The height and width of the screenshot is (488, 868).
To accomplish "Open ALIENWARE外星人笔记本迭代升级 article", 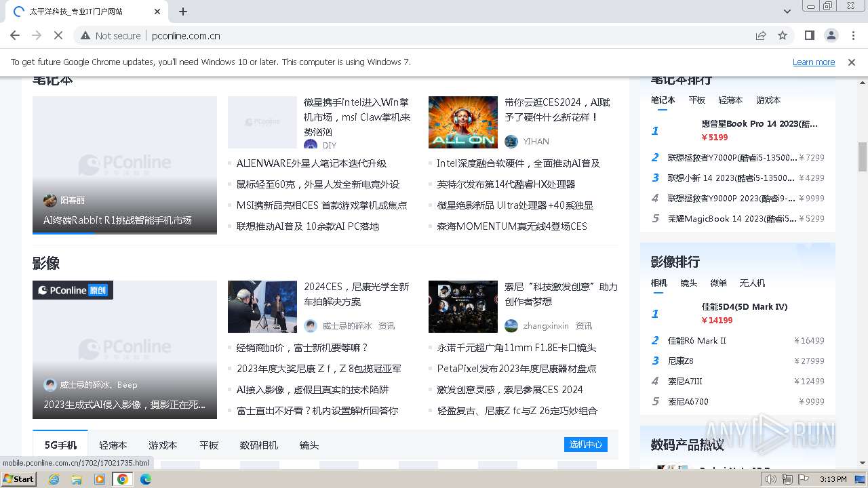I will click(311, 163).
